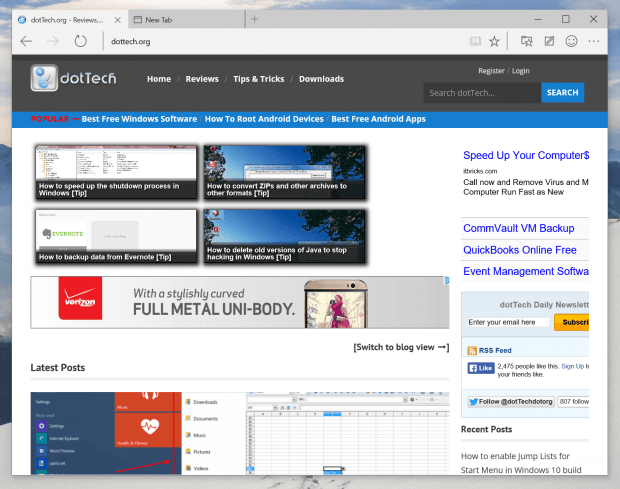Click Switch to blog view link

(401, 347)
